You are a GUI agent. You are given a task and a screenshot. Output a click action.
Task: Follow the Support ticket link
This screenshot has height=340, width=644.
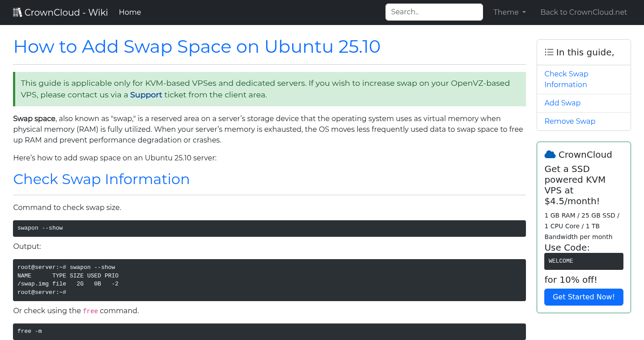[x=146, y=95]
